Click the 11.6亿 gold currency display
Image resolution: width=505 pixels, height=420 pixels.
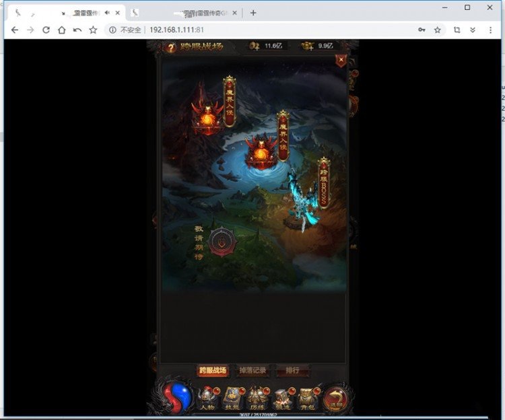273,46
